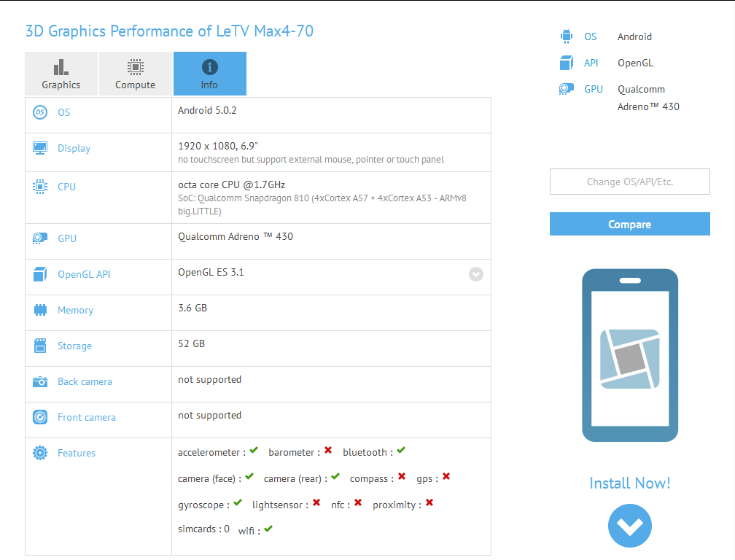Click the simcards : 0 text
The width and height of the screenshot is (735, 560).
(x=203, y=529)
